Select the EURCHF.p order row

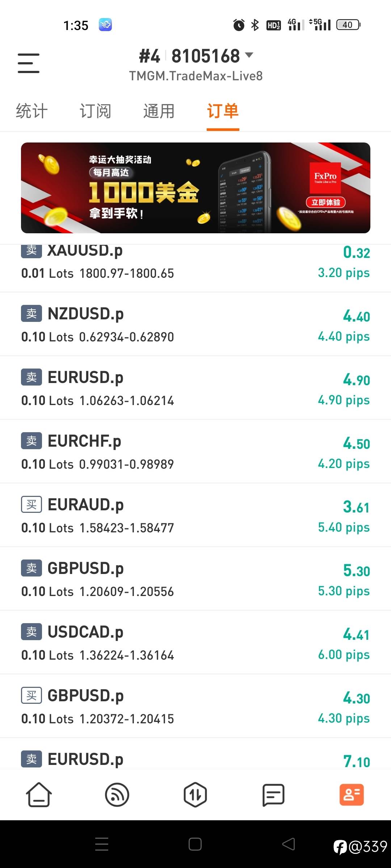195,452
